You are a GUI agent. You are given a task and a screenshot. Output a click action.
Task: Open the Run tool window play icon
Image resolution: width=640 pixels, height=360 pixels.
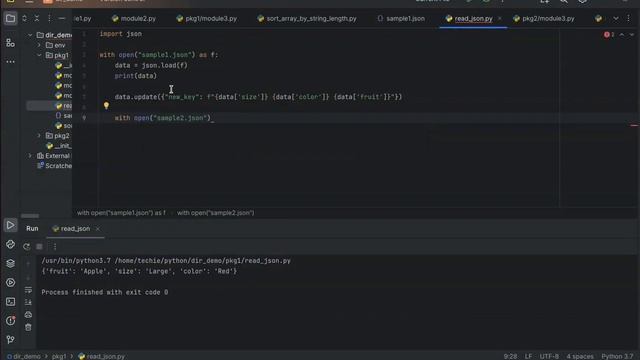coord(10,225)
